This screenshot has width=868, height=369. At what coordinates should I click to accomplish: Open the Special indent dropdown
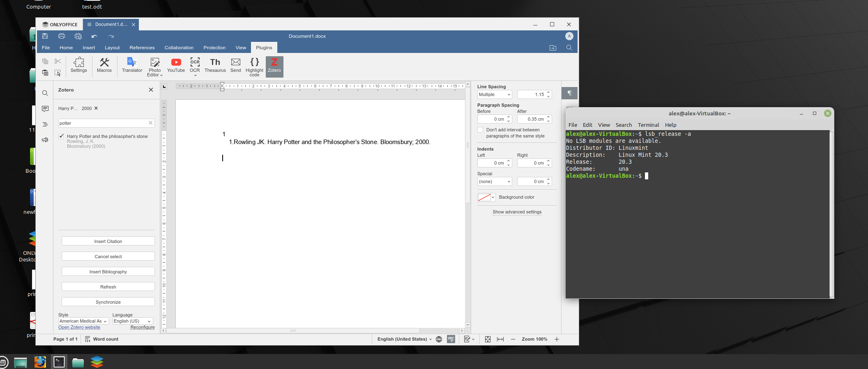click(x=495, y=181)
